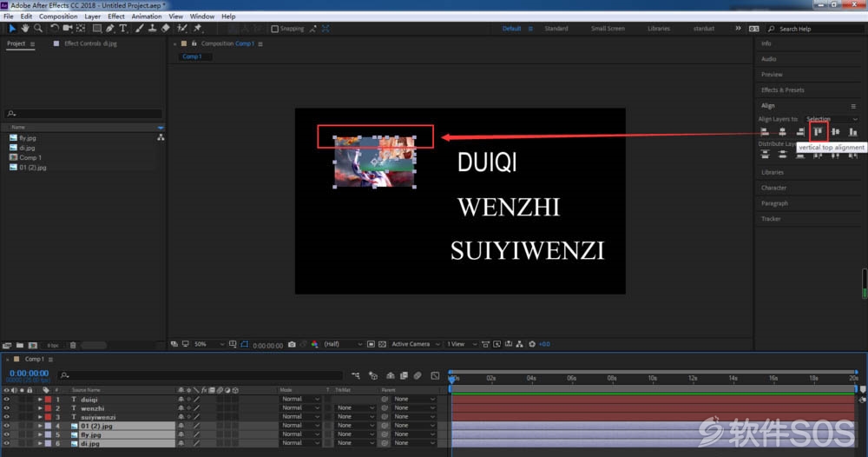Enable the Snapping checkbox
Screen dimensions: 868x457
(274, 29)
